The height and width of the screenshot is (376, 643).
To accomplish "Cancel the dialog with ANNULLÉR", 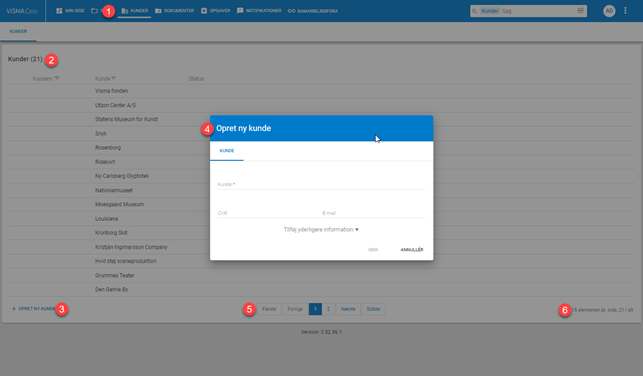I will tap(412, 250).
